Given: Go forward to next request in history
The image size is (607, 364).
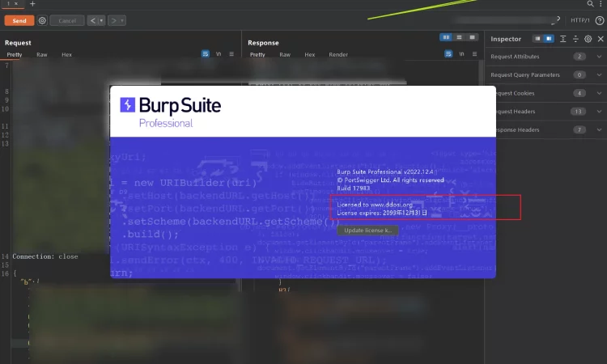Looking at the screenshot, I should tap(113, 20).
